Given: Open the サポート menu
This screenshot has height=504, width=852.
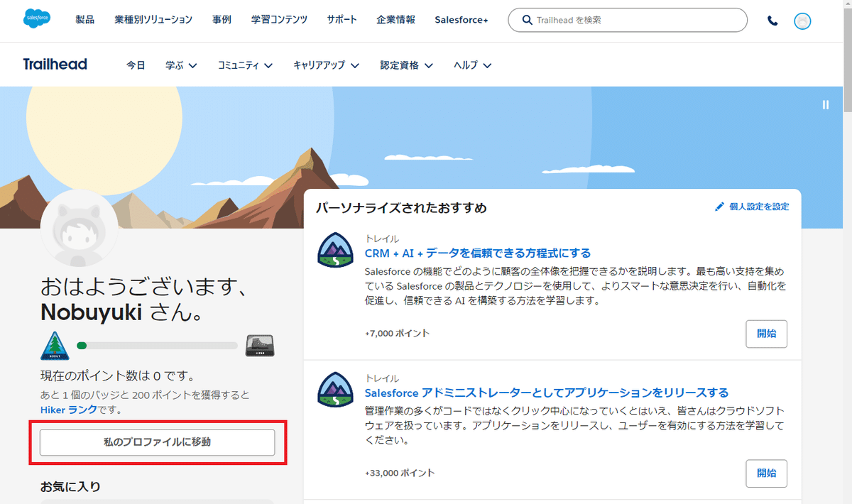Looking at the screenshot, I should coord(342,20).
